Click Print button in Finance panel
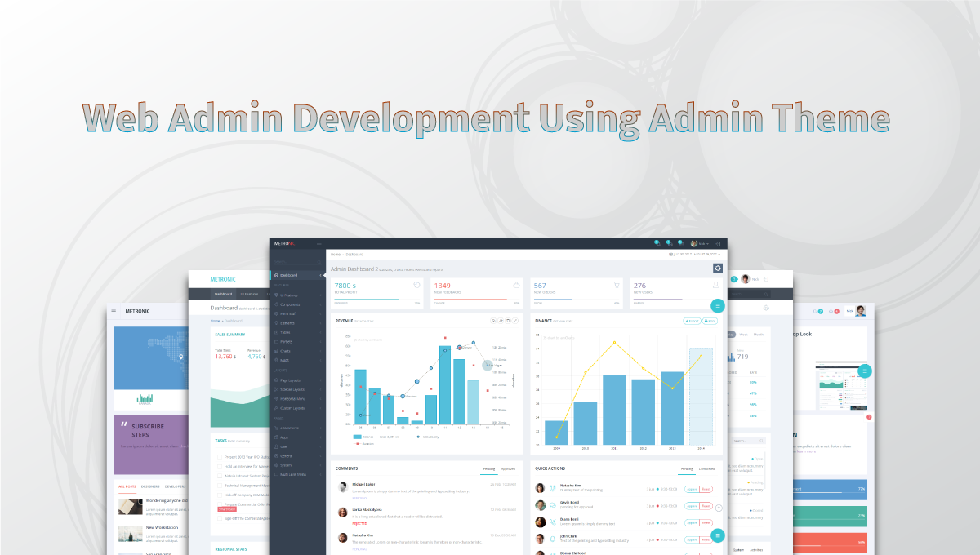Image resolution: width=980 pixels, height=555 pixels. pyautogui.click(x=710, y=321)
